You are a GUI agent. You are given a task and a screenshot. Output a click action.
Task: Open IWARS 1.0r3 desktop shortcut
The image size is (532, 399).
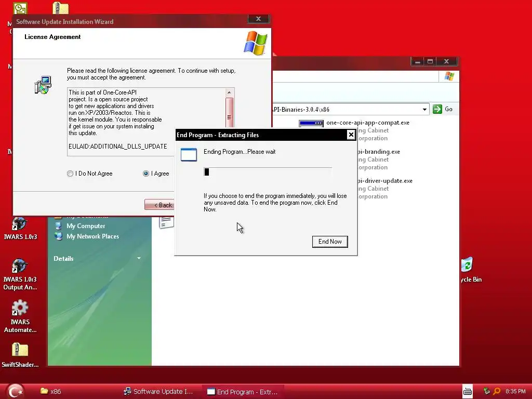20,229
